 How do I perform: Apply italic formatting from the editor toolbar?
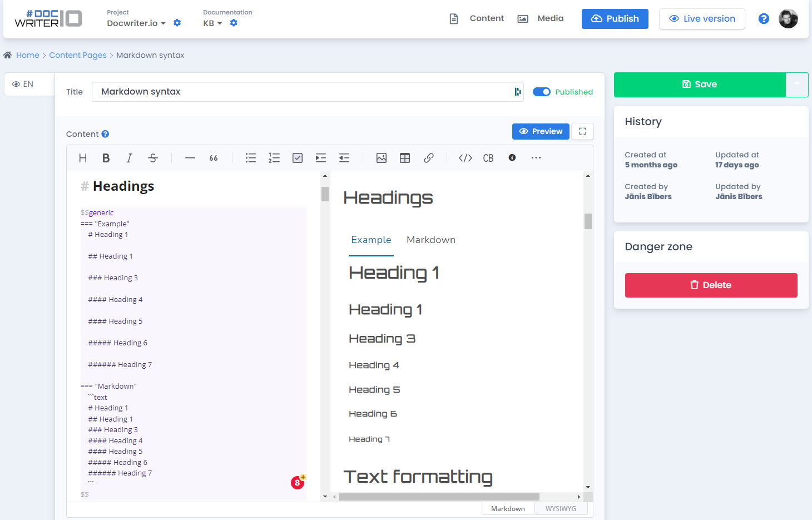coord(129,158)
